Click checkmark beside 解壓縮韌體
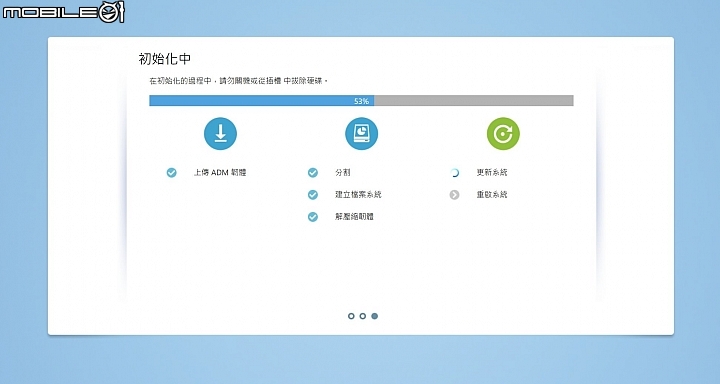This screenshot has width=720, height=384. pyautogui.click(x=313, y=217)
